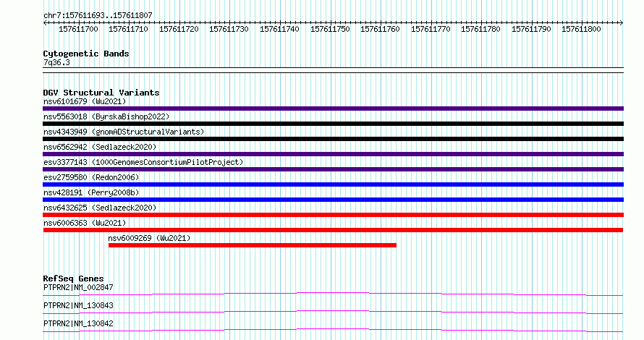Click ruler position 157611790

pos(531,29)
